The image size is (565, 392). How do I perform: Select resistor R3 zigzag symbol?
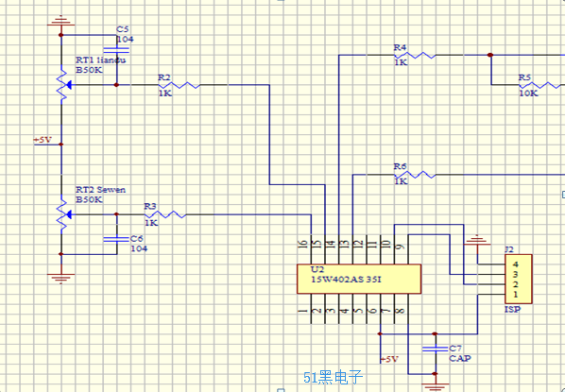[165, 214]
